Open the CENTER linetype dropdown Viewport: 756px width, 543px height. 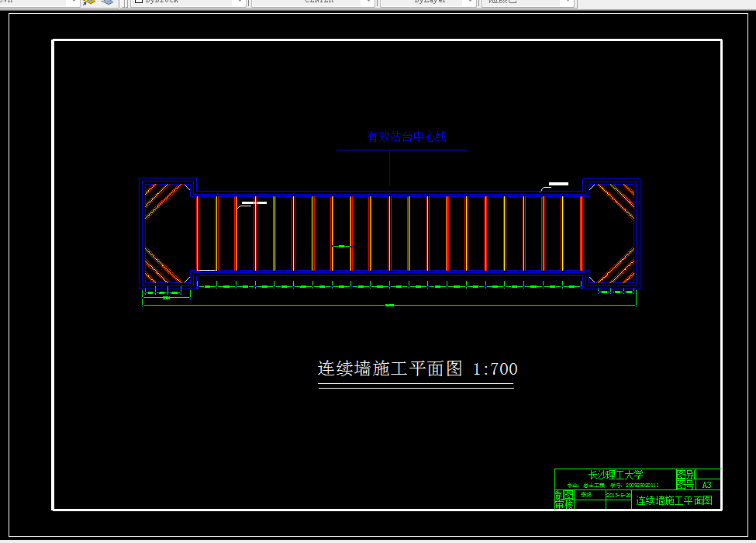[313, 2]
